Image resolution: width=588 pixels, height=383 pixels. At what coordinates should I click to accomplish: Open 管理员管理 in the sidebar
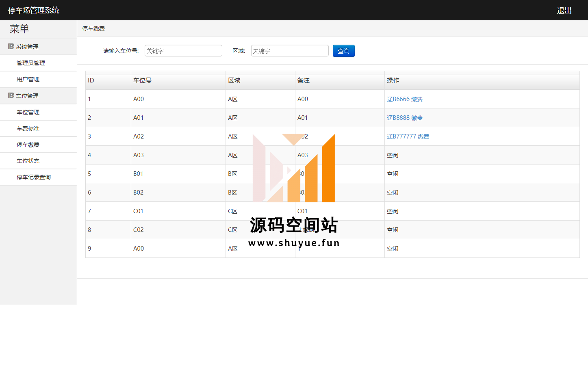31,63
